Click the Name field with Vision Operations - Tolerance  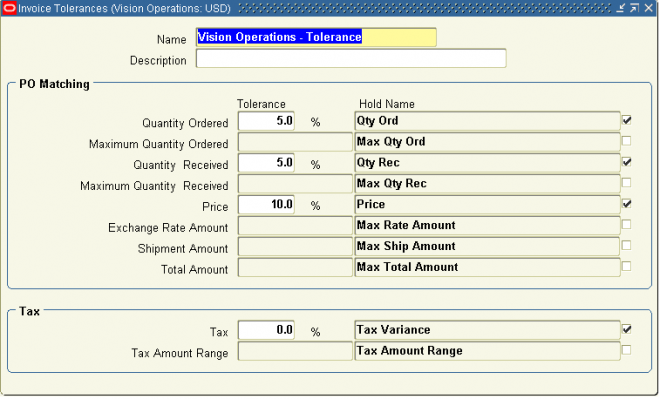[316, 37]
